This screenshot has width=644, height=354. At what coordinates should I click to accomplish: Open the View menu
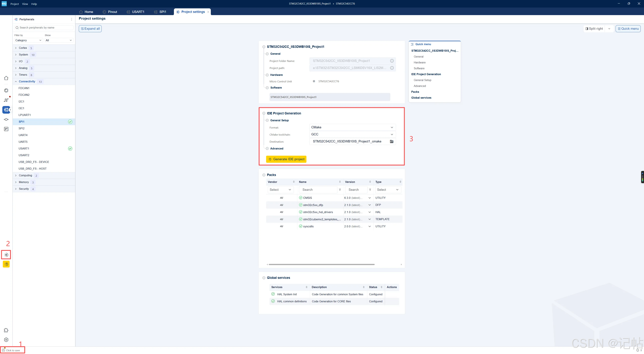pyautogui.click(x=25, y=4)
